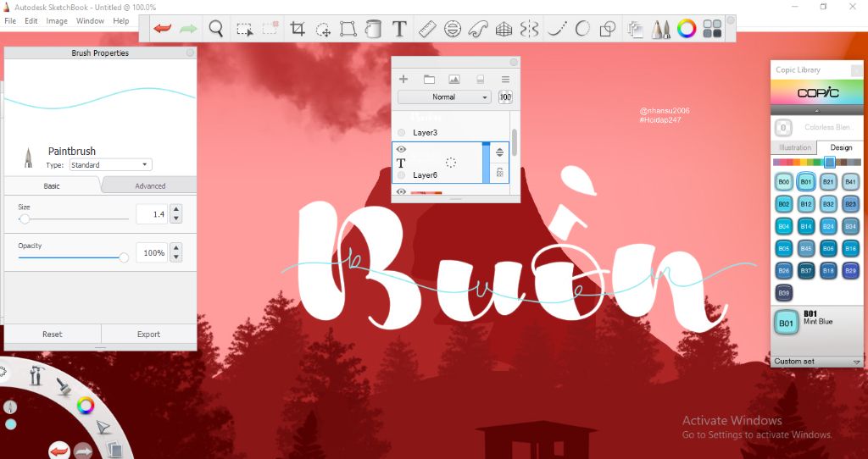Click the Reset brush button
The width and height of the screenshot is (868, 459).
point(53,334)
